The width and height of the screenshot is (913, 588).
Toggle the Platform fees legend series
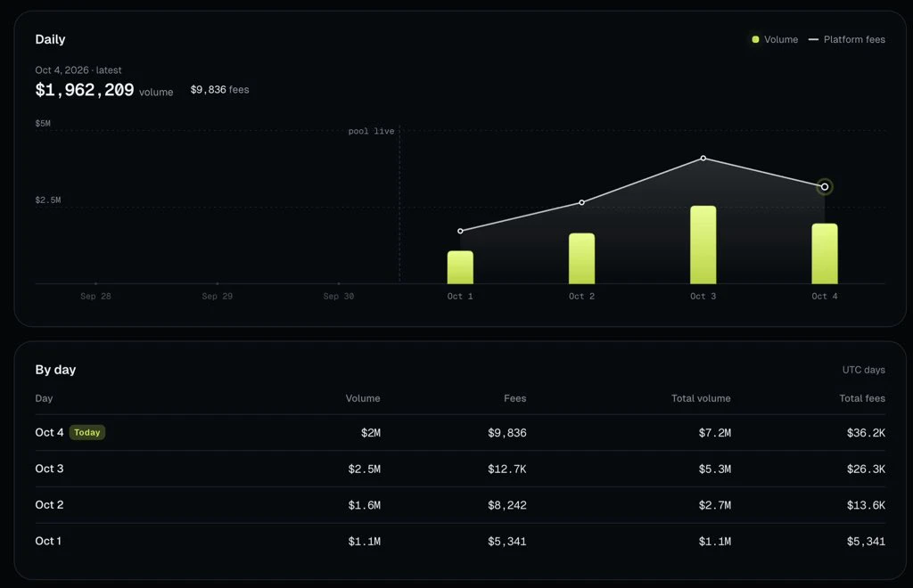[x=847, y=39]
